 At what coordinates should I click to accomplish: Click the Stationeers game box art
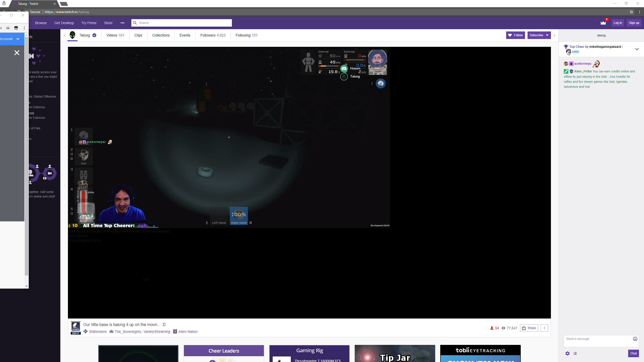(75, 328)
